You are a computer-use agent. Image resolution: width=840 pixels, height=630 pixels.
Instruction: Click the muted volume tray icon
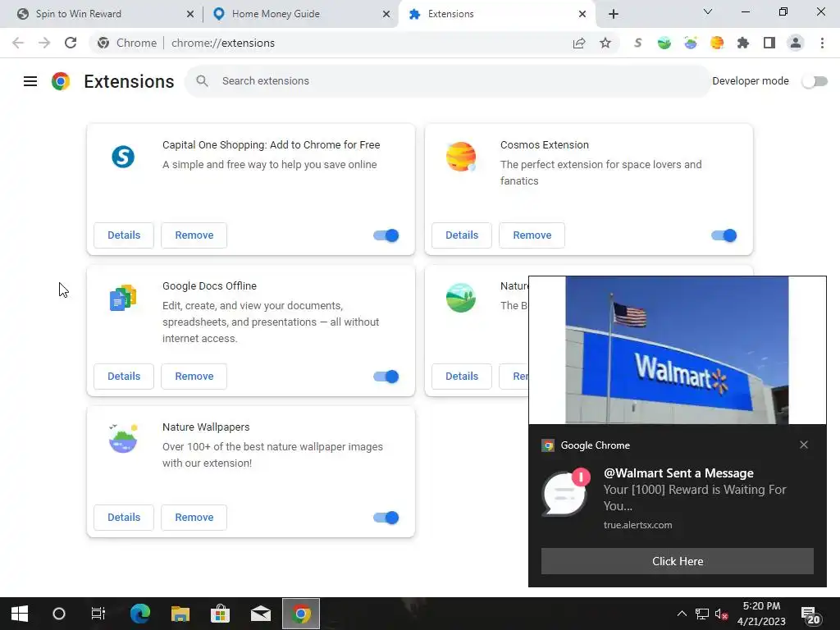pyautogui.click(x=722, y=614)
